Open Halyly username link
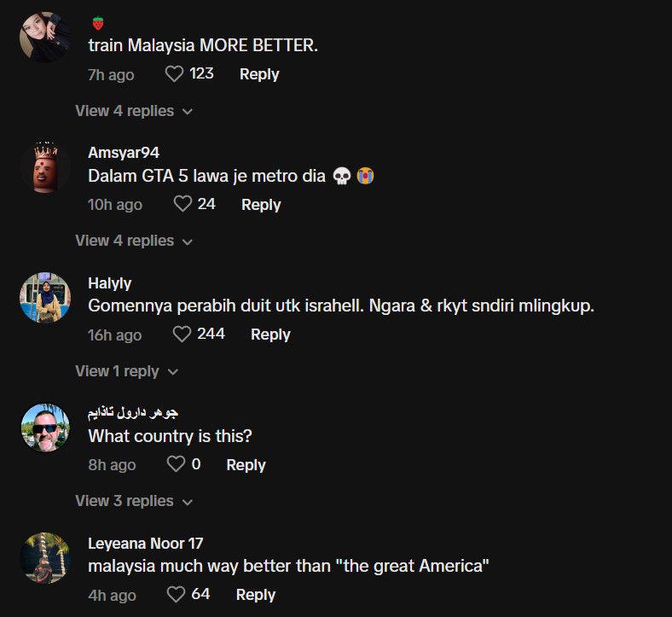672x617 pixels. (x=109, y=283)
